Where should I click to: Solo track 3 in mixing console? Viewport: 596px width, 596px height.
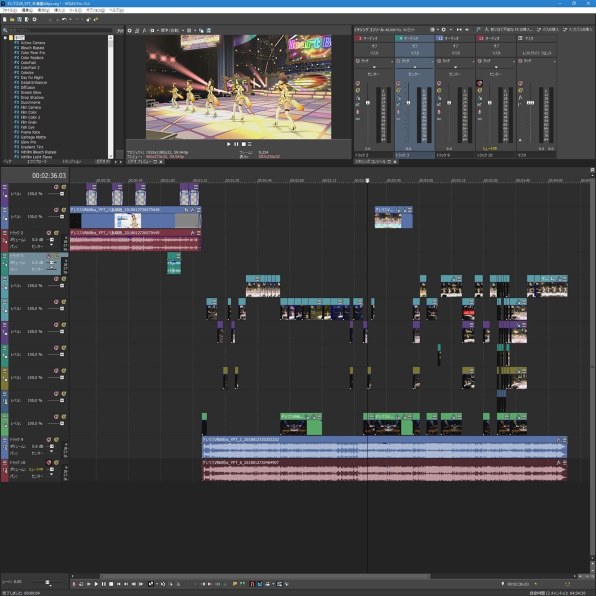click(398, 90)
